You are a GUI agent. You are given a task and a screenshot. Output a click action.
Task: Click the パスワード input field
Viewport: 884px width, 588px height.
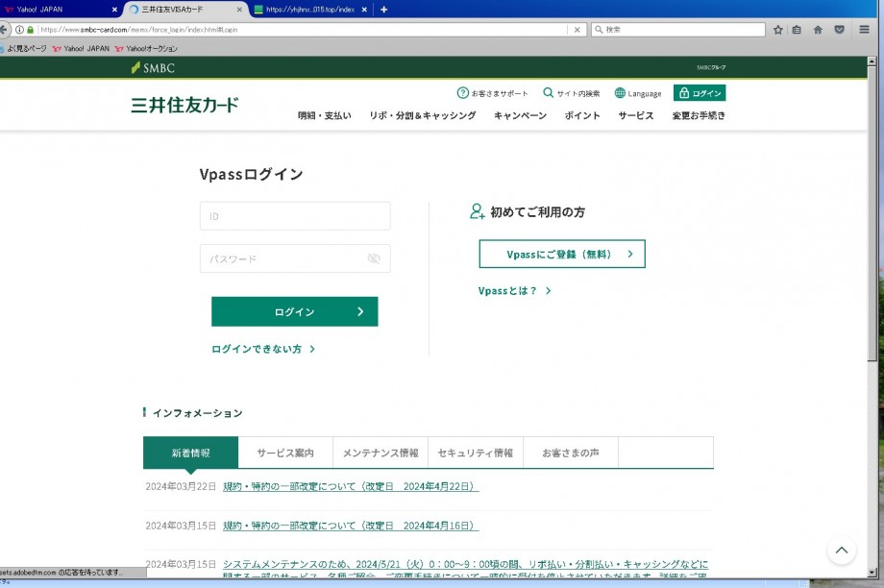point(295,258)
